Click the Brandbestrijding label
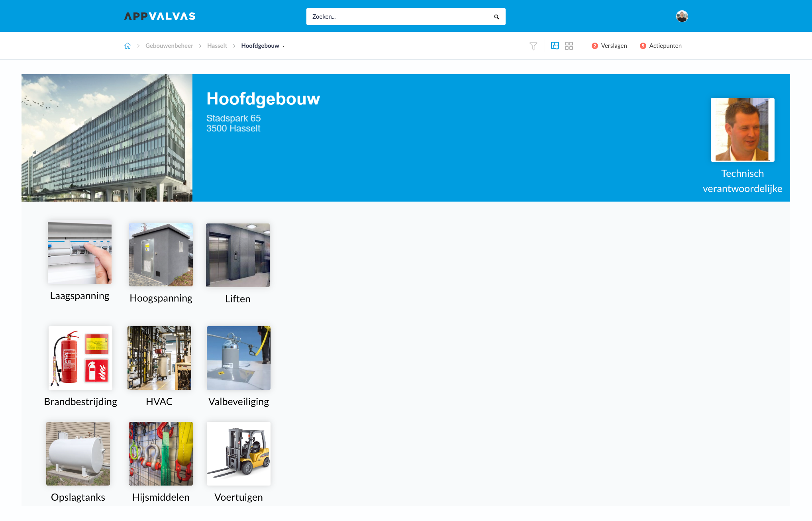This screenshot has width=812, height=521. (80, 402)
